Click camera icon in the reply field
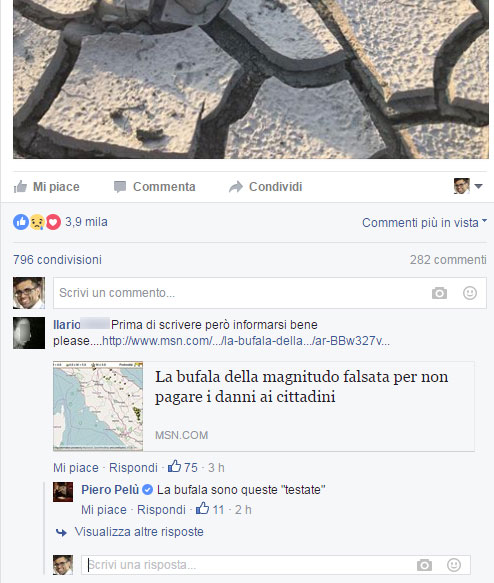Screen dimensions: 494x583 (x=424, y=565)
